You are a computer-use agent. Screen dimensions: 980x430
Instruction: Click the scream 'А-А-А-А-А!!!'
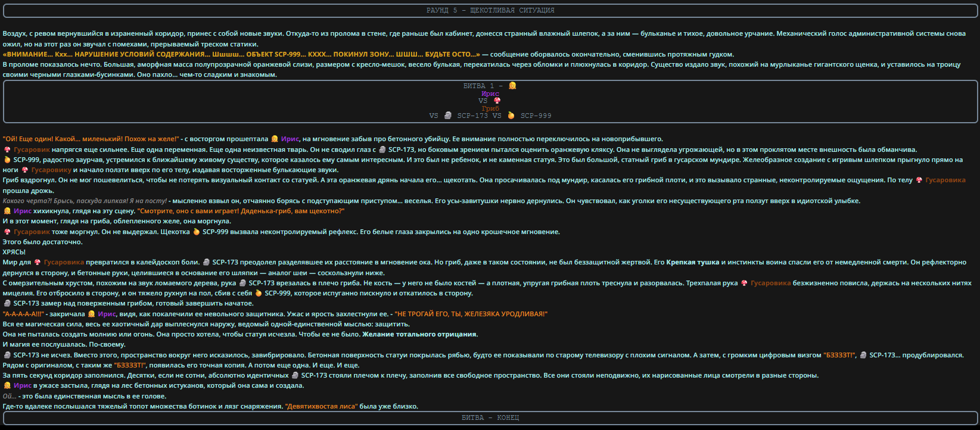tap(24, 314)
